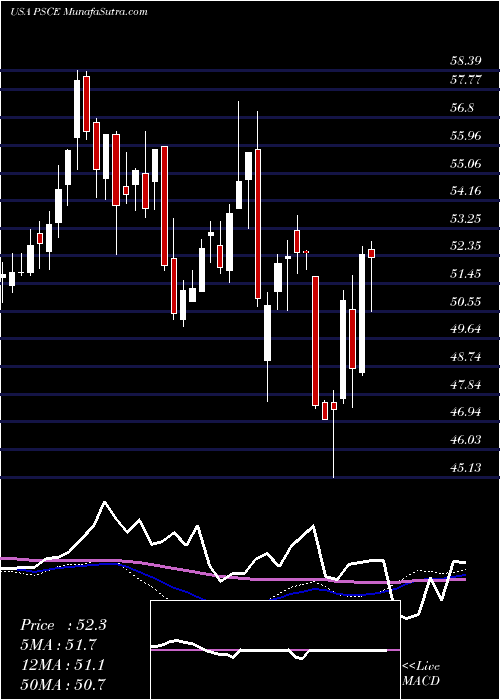This screenshot has width=500, height=700.
Task: Click the 53.25 price axis label
Action: 466,219
